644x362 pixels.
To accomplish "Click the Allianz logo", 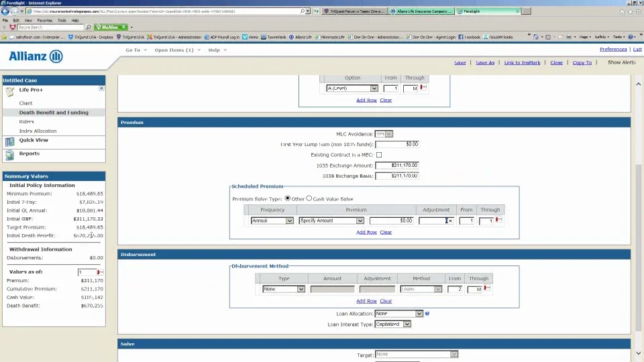I will pos(36,56).
